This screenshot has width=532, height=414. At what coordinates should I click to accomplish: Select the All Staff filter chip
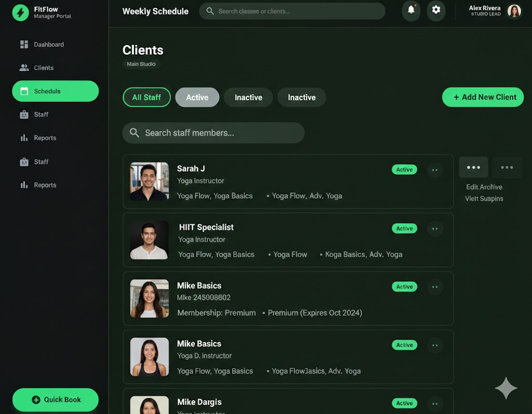[x=147, y=97]
